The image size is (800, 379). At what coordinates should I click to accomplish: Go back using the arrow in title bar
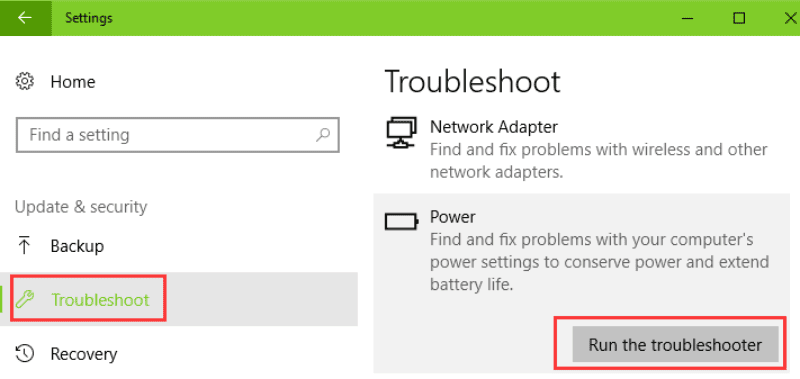tap(24, 18)
